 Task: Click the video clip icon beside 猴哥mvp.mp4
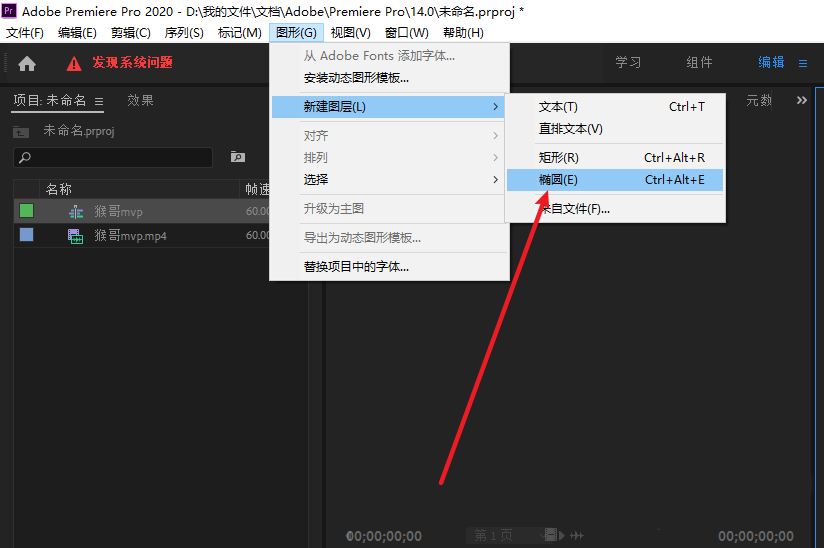pos(75,236)
